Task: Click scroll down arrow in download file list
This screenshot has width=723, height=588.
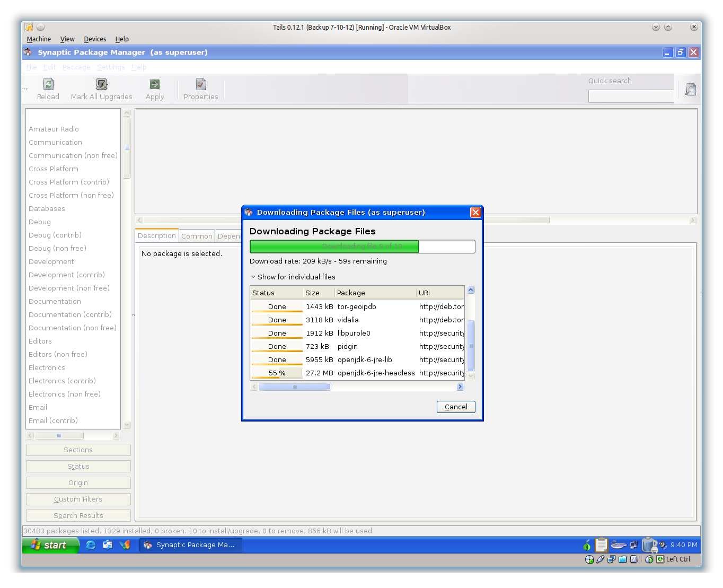Action: click(471, 376)
